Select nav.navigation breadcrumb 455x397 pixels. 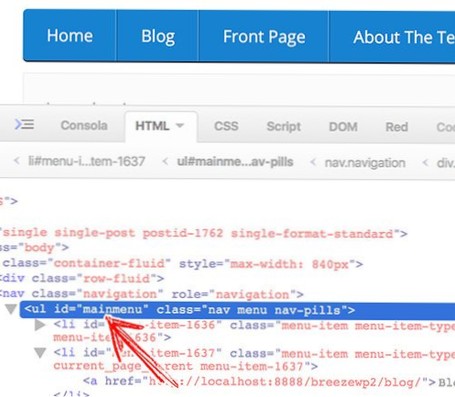coord(365,163)
